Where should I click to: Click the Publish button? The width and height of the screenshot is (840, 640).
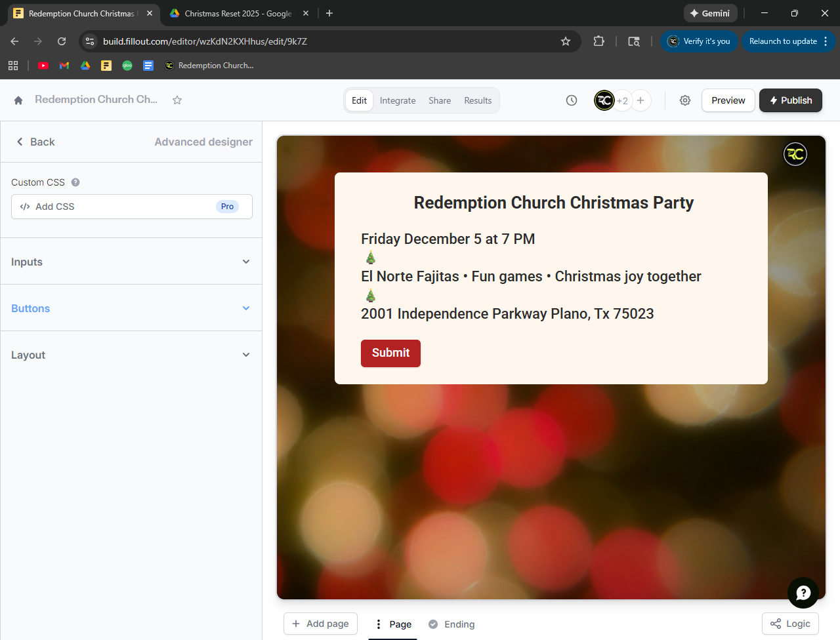point(790,100)
